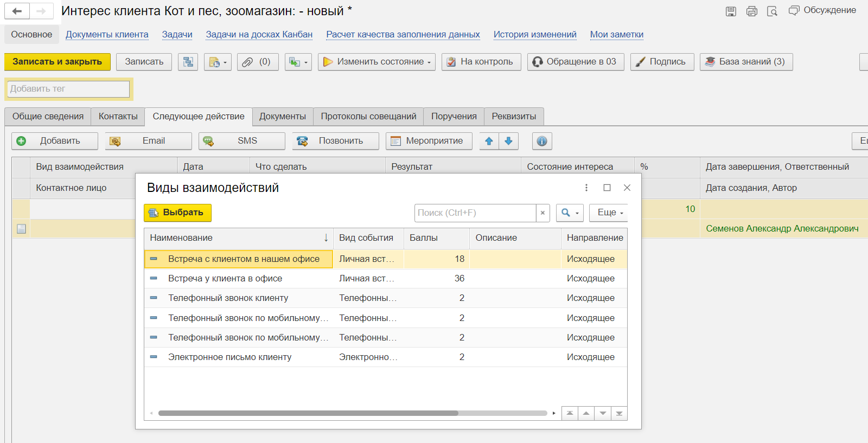Click the blue info icon
Viewport: 868px width, 443px height.
(542, 141)
